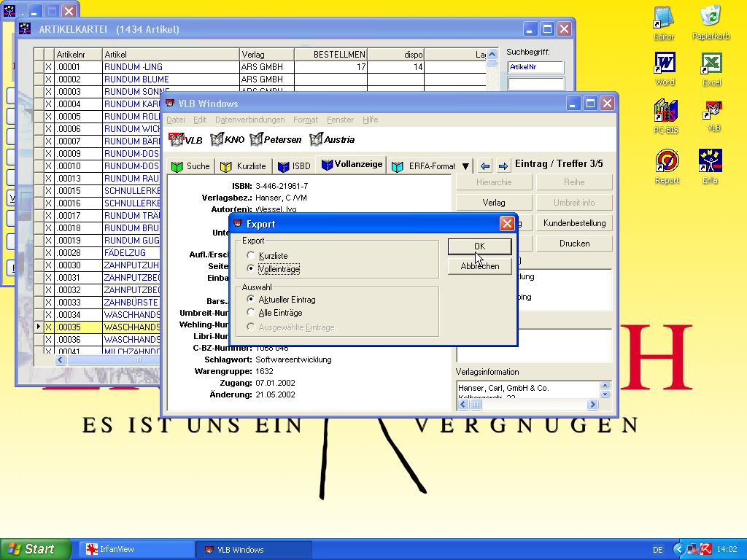This screenshot has height=560, width=747.
Task: Select the KNO database toolbar icon
Action: click(x=228, y=139)
